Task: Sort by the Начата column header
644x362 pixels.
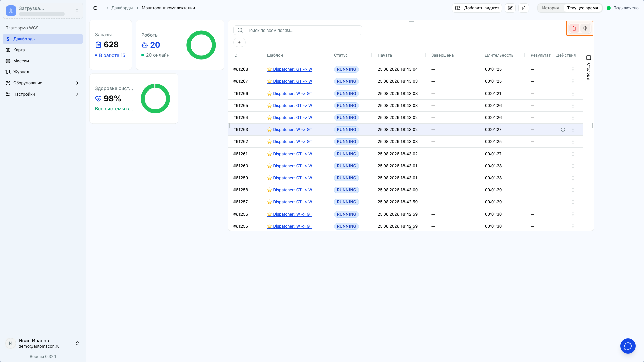Action: pyautogui.click(x=385, y=55)
